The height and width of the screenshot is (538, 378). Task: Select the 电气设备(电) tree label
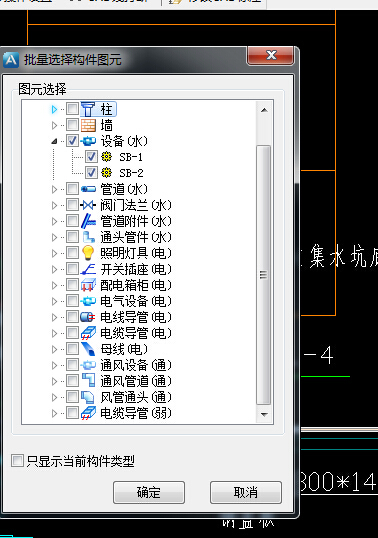pyautogui.click(x=135, y=301)
